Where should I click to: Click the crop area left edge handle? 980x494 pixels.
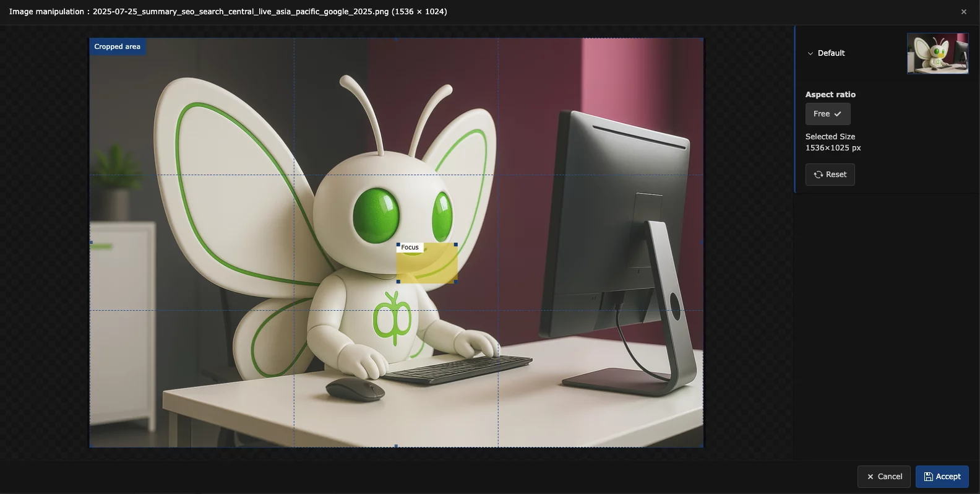click(91, 243)
